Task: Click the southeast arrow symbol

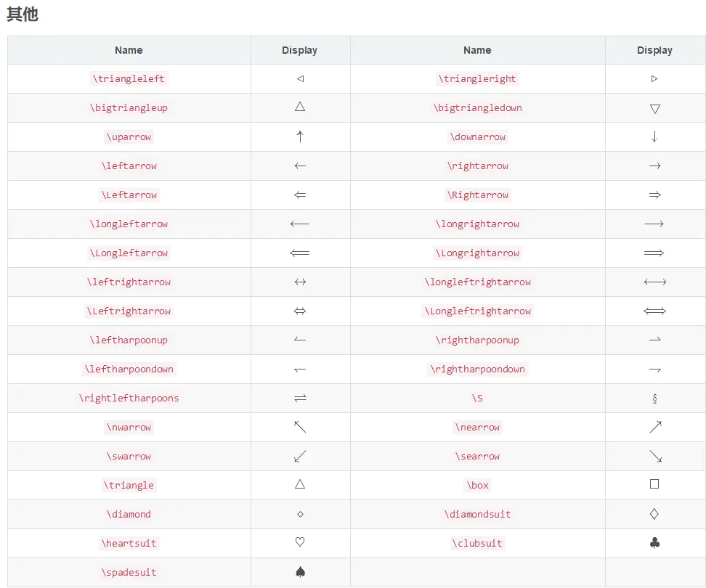Action: coord(656,456)
